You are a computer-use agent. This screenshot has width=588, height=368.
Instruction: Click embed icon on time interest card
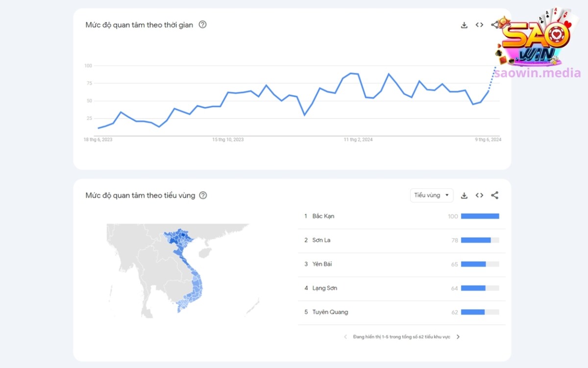(x=479, y=25)
